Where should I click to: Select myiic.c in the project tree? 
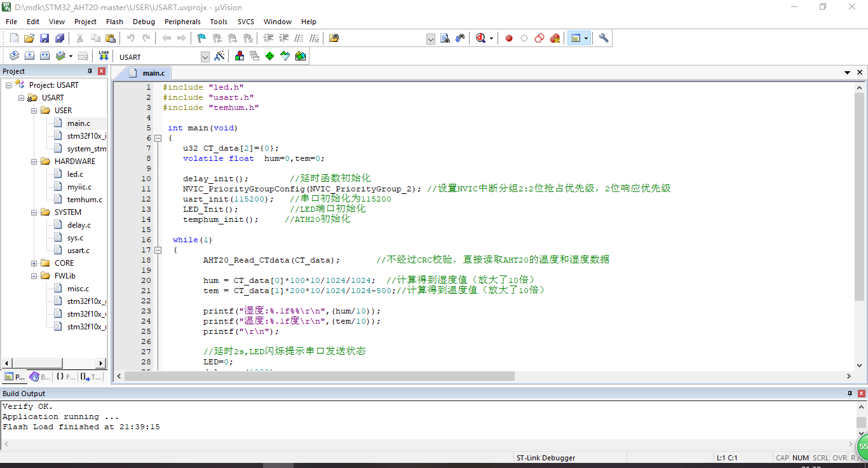click(79, 186)
